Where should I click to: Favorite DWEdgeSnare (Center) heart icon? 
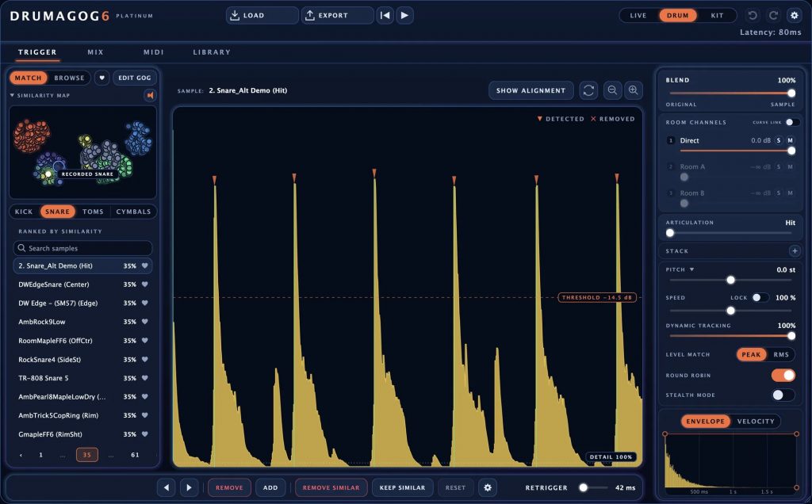point(144,284)
